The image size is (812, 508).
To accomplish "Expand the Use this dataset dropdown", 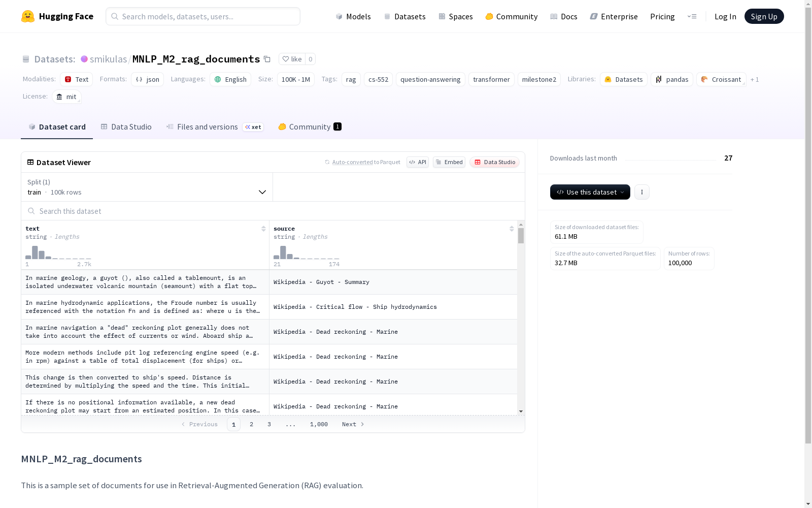I will pos(590,192).
